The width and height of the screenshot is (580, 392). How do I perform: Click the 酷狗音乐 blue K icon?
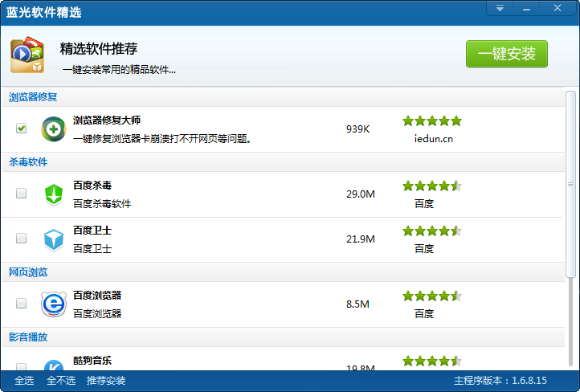click(x=54, y=365)
